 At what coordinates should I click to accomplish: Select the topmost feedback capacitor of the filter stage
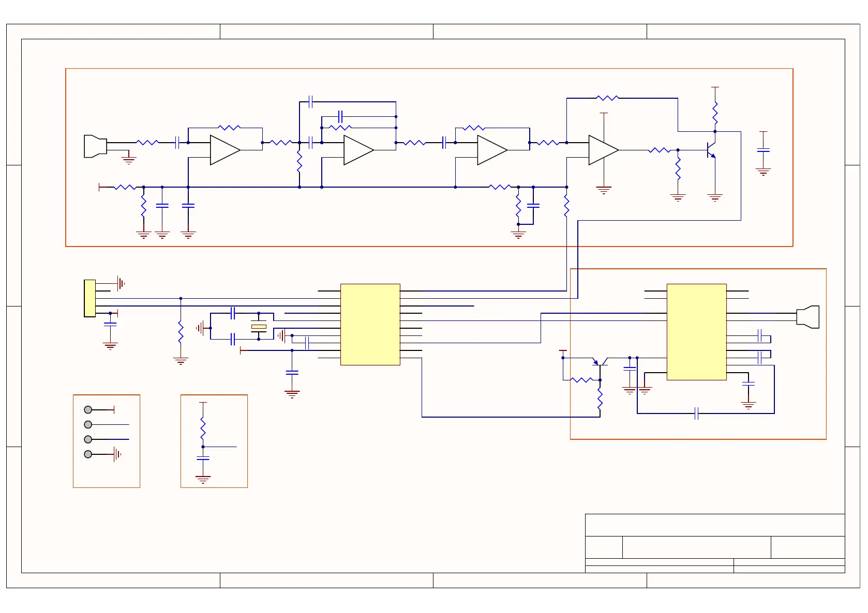click(310, 102)
